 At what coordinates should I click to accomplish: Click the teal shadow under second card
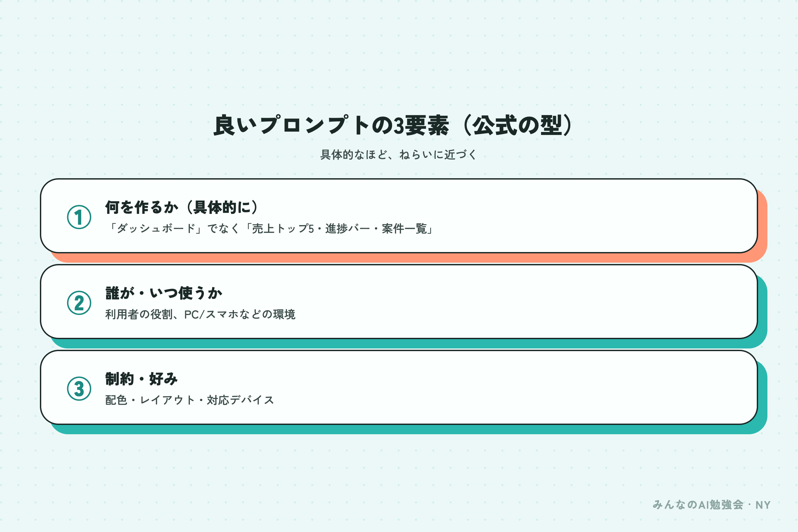pos(407,344)
